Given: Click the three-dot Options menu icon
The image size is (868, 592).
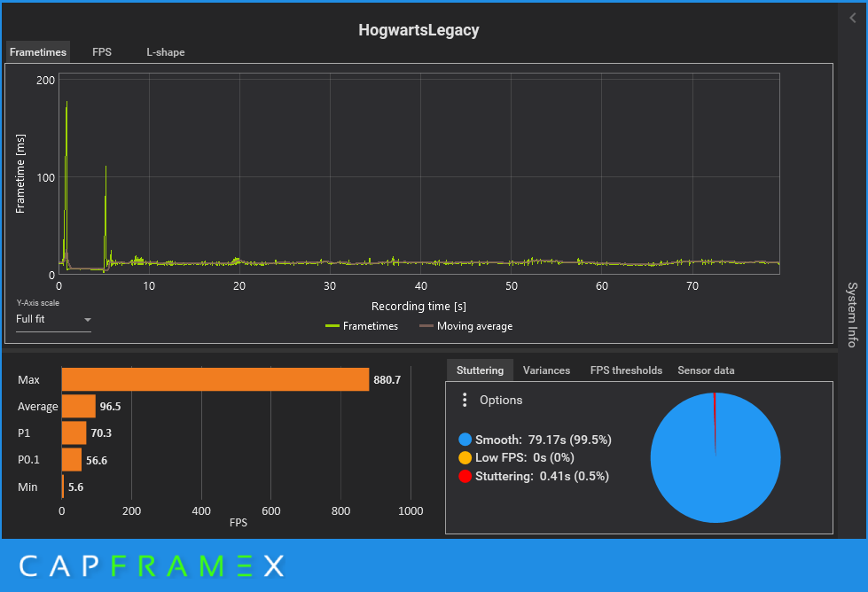Looking at the screenshot, I should [465, 400].
